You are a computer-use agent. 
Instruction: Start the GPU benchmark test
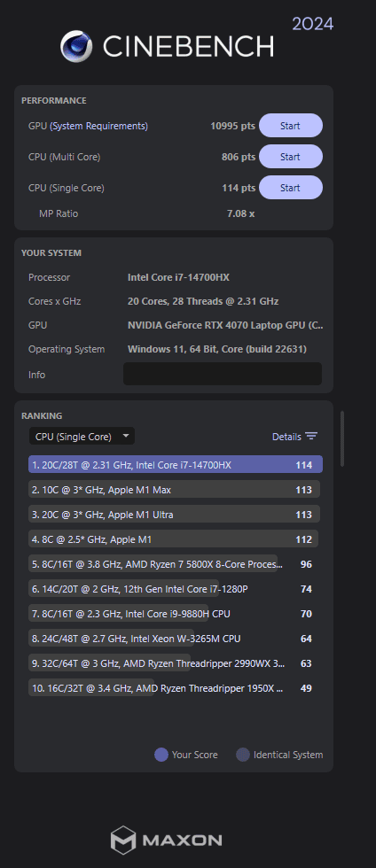pos(291,126)
